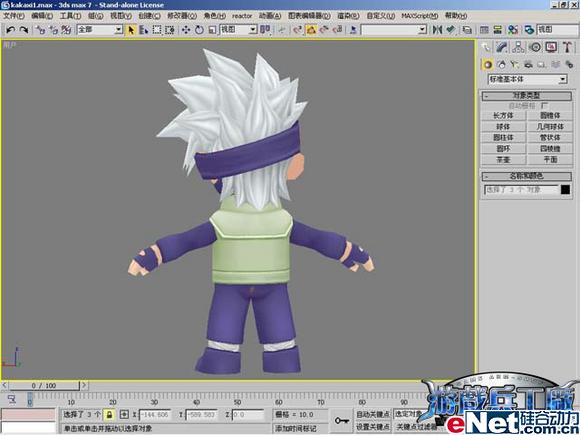Switch to the Utilities hammer tab
The image size is (580, 435).
coord(567,47)
